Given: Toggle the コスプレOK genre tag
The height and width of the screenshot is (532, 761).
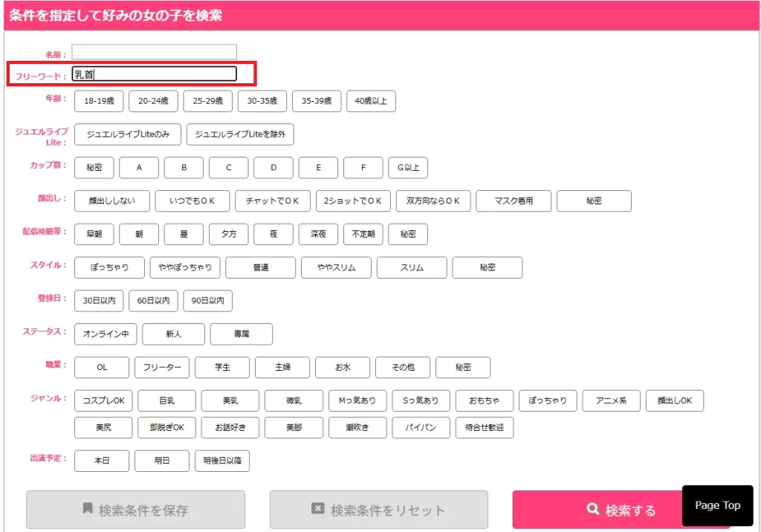Looking at the screenshot, I should pos(103,401).
